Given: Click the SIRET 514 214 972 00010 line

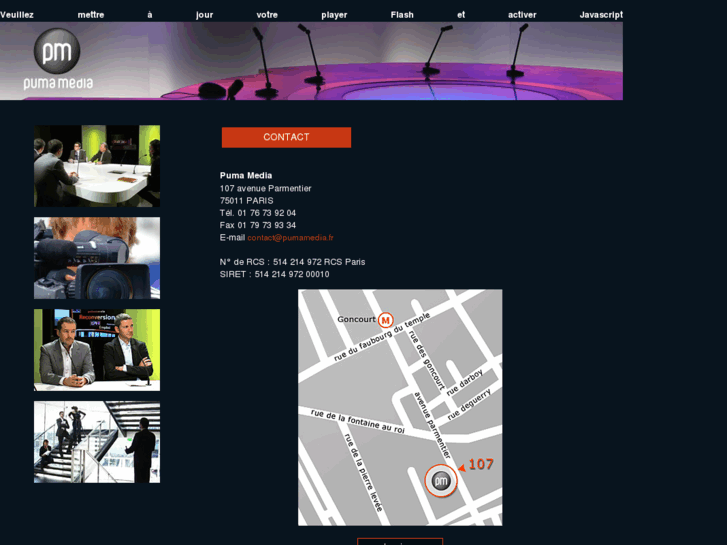Looking at the screenshot, I should click(x=274, y=274).
